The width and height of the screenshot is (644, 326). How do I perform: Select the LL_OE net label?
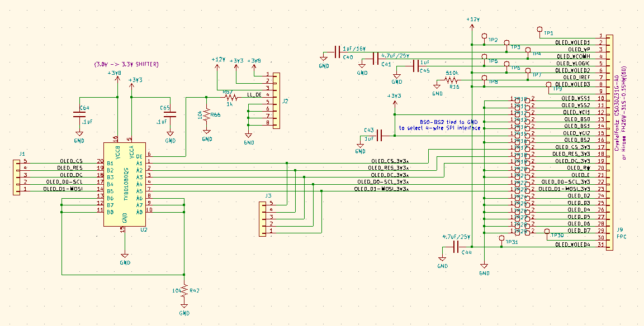coord(254,95)
